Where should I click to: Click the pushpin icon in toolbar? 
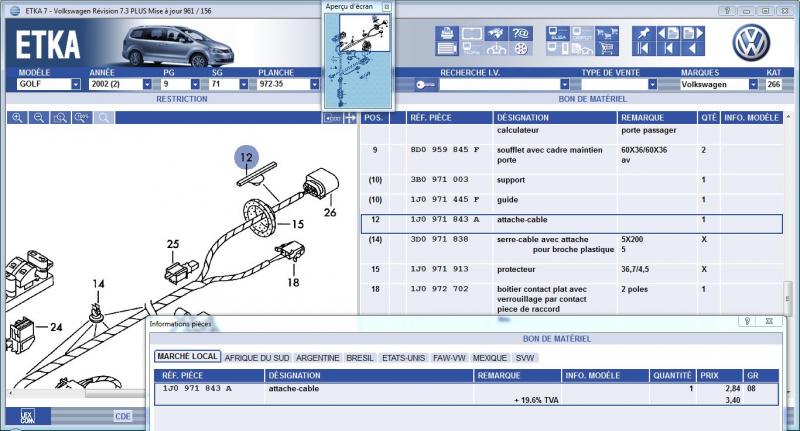tap(643, 33)
